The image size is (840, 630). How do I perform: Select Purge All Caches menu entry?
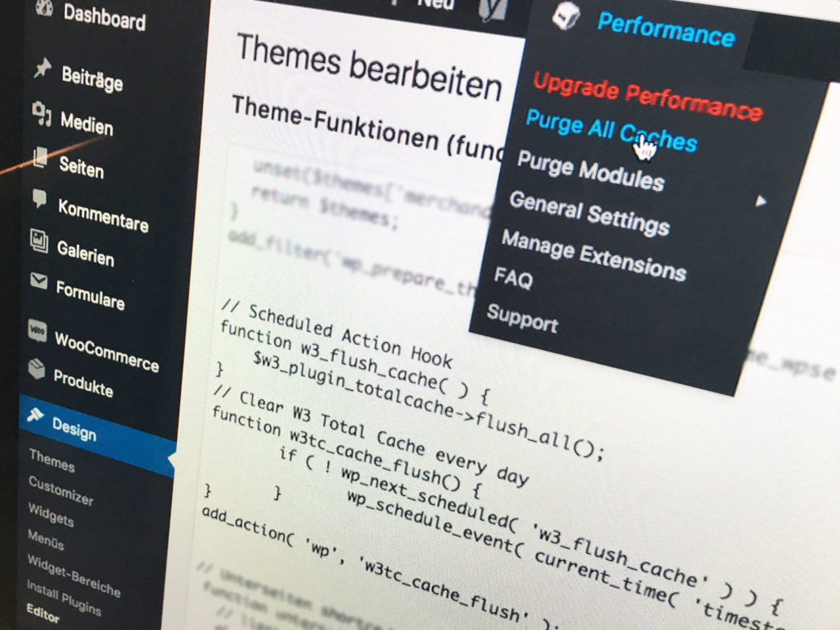coord(610,130)
